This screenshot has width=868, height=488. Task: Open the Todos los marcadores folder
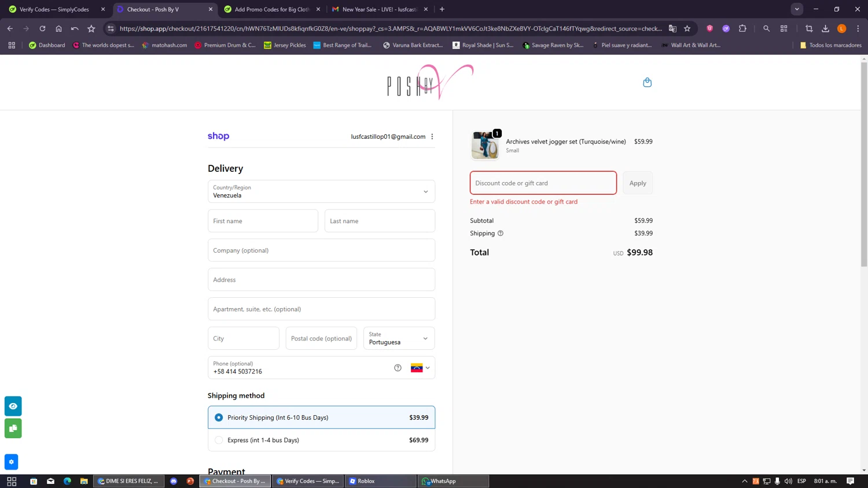pos(830,45)
